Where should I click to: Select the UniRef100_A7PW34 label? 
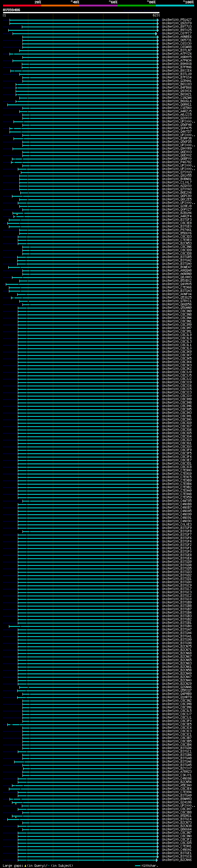(176, 61)
